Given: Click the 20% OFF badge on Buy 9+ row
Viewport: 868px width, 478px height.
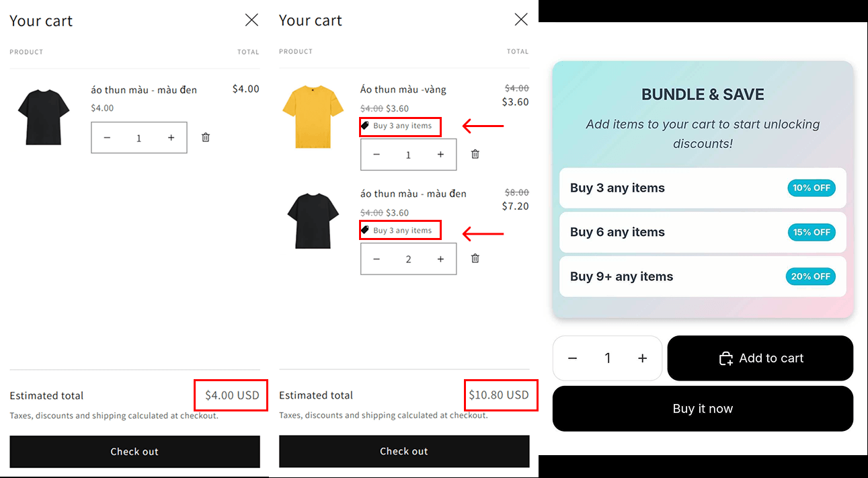Looking at the screenshot, I should click(x=811, y=276).
